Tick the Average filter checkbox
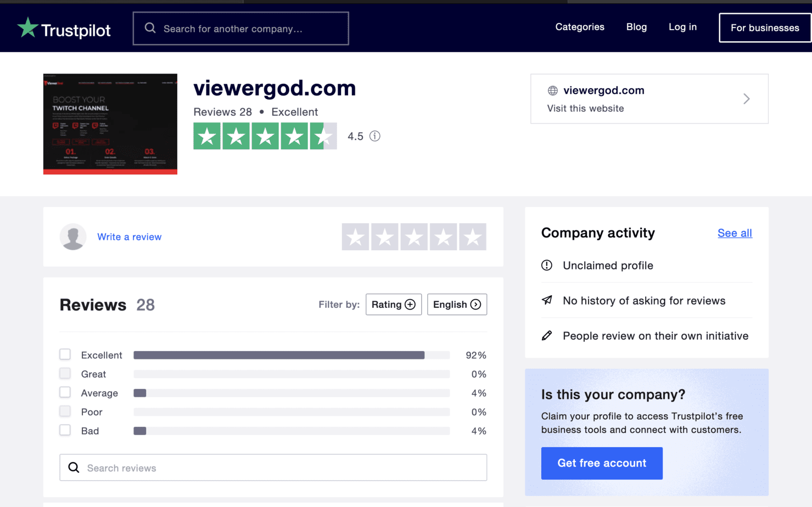This screenshot has height=507, width=812. 65,392
